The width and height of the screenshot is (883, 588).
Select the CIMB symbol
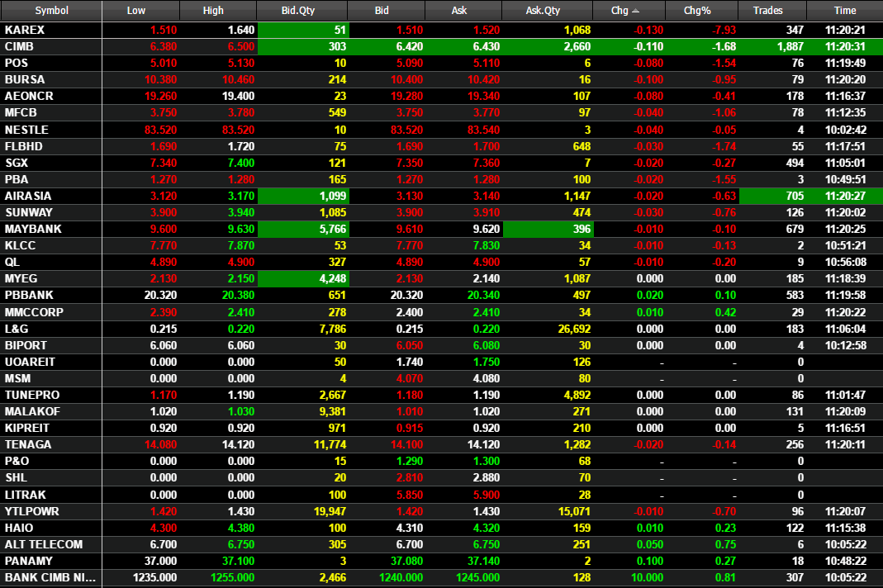(x=19, y=46)
